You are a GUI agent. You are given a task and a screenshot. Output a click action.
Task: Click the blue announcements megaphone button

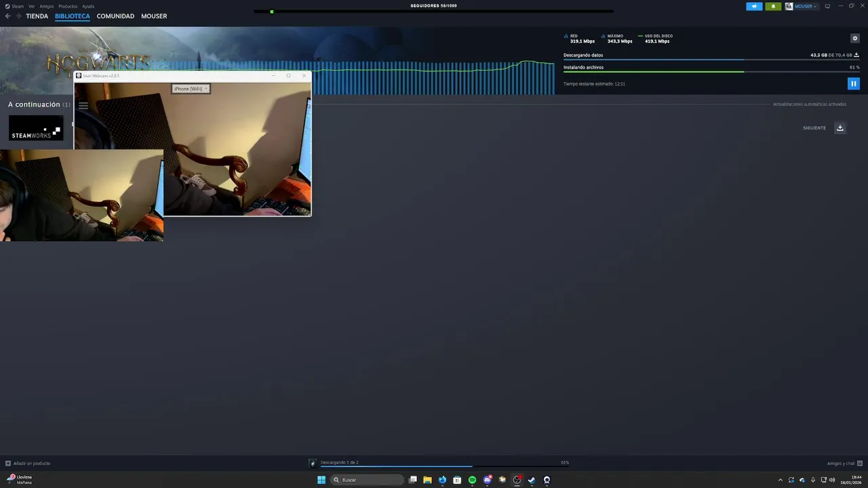(x=754, y=6)
